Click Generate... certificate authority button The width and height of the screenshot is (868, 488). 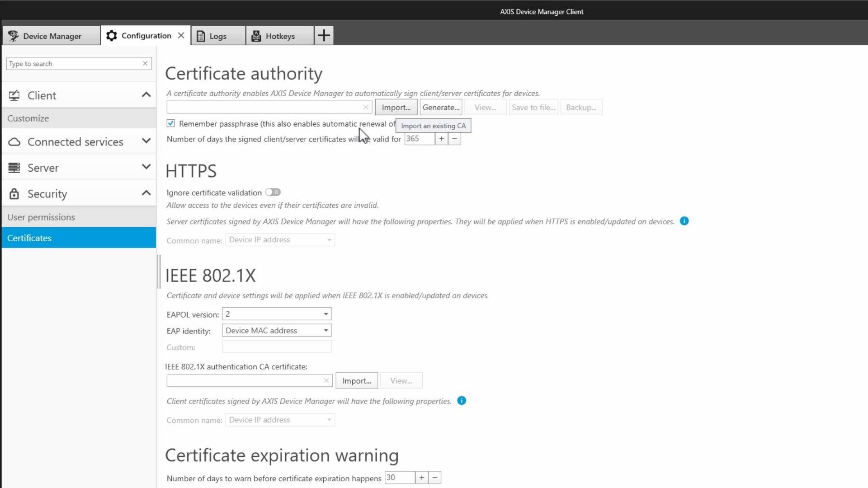tap(441, 108)
